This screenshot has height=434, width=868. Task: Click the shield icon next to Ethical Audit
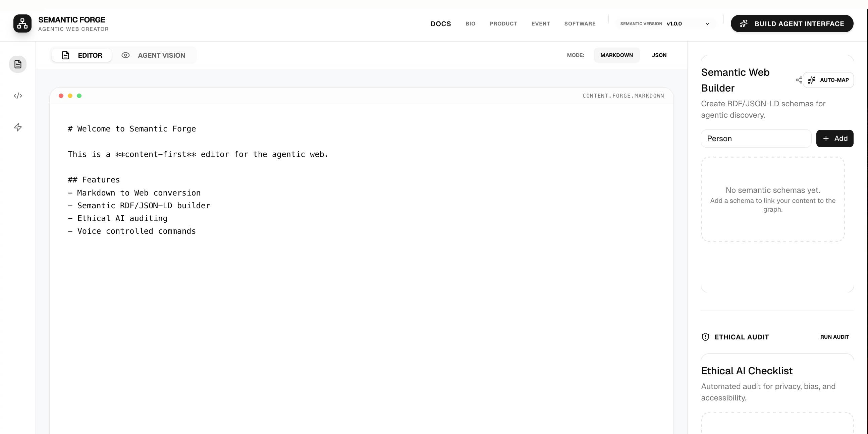tap(706, 337)
